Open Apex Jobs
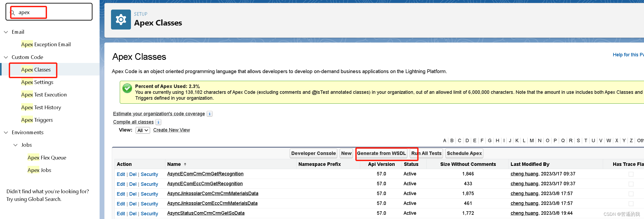644x219 pixels. coord(39,170)
